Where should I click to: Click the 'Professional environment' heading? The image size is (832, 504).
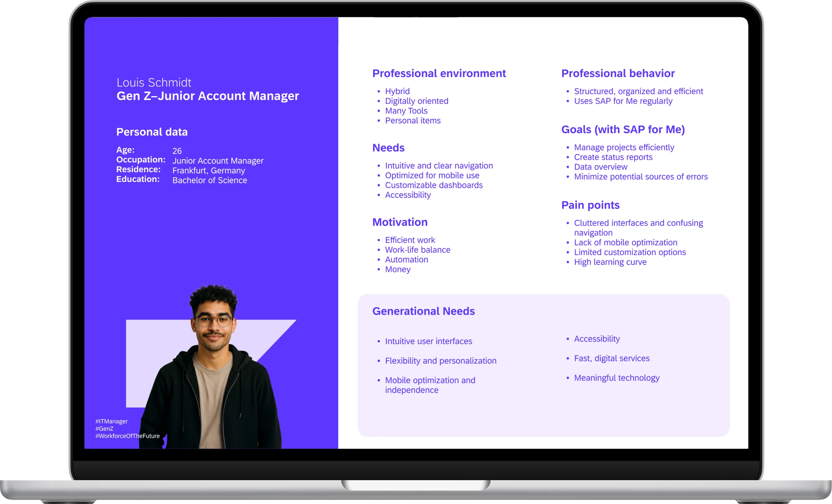point(439,73)
